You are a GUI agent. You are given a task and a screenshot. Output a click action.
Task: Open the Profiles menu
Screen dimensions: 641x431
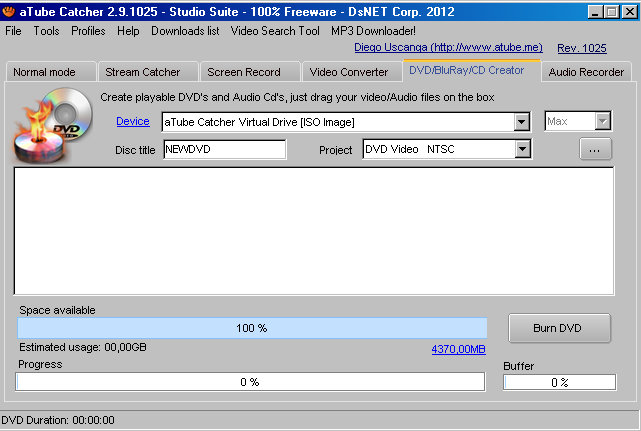pos(88,31)
